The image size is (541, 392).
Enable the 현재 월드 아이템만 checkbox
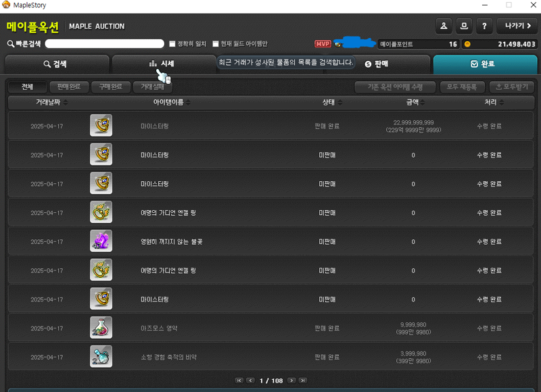click(x=216, y=44)
